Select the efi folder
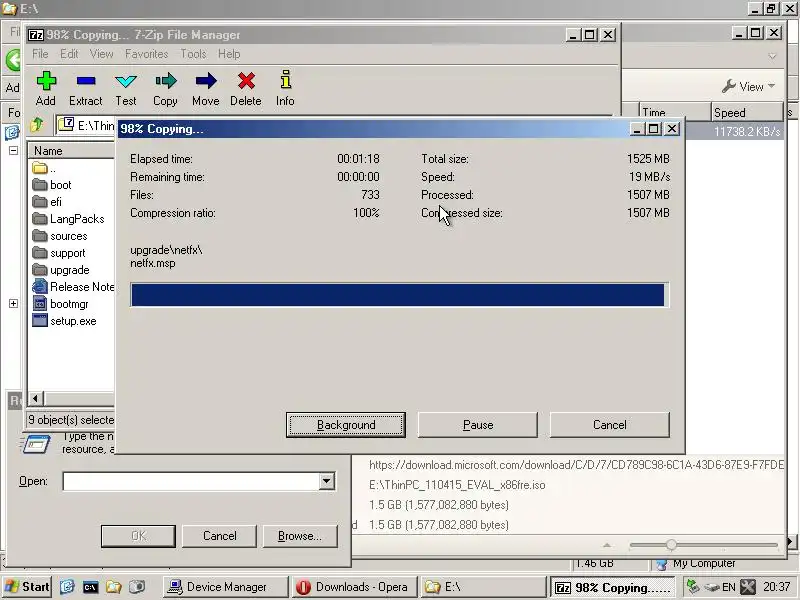Viewport: 800px width, 600px height. point(47,202)
